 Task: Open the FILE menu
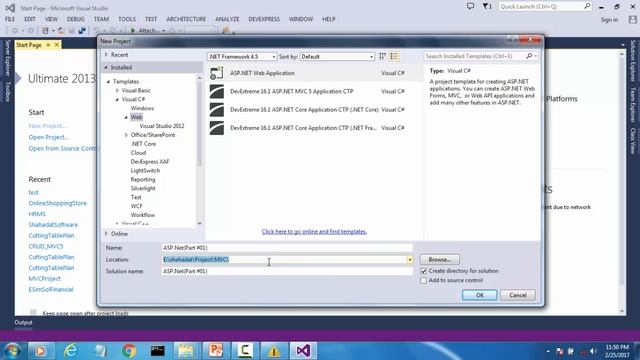click(x=10, y=19)
